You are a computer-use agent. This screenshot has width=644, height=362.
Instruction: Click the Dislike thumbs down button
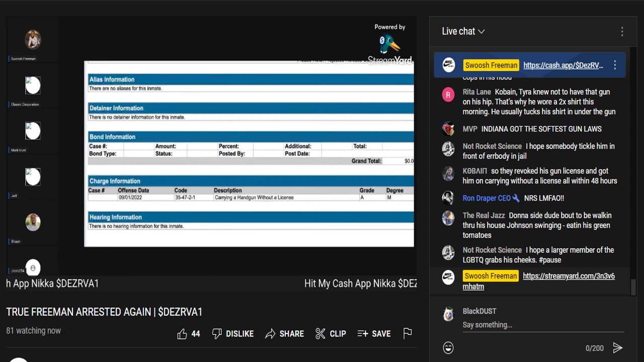coord(233,334)
